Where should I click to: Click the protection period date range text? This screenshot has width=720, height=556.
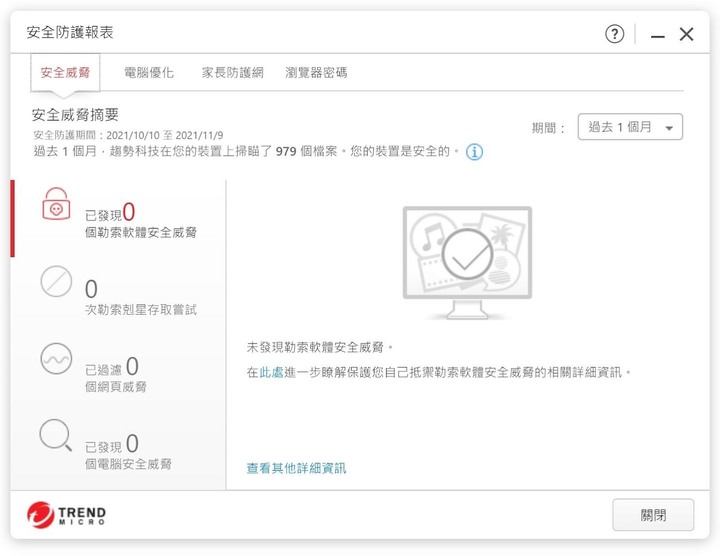pyautogui.click(x=128, y=135)
